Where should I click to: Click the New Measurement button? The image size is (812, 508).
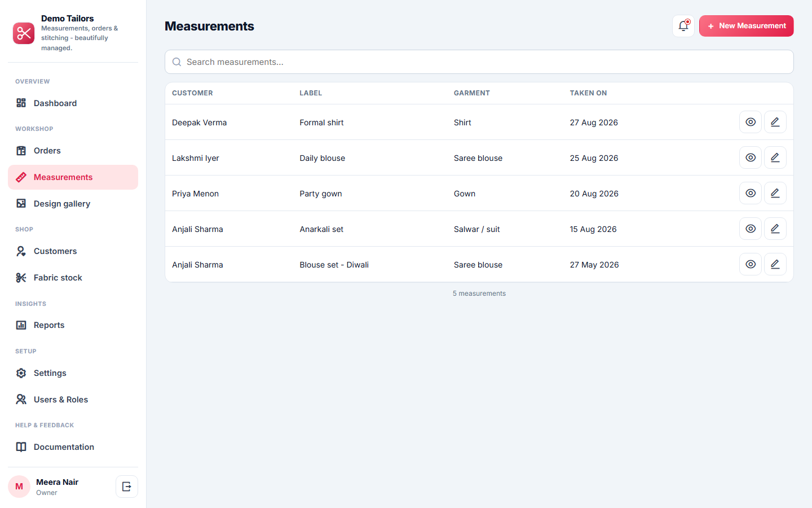click(747, 26)
